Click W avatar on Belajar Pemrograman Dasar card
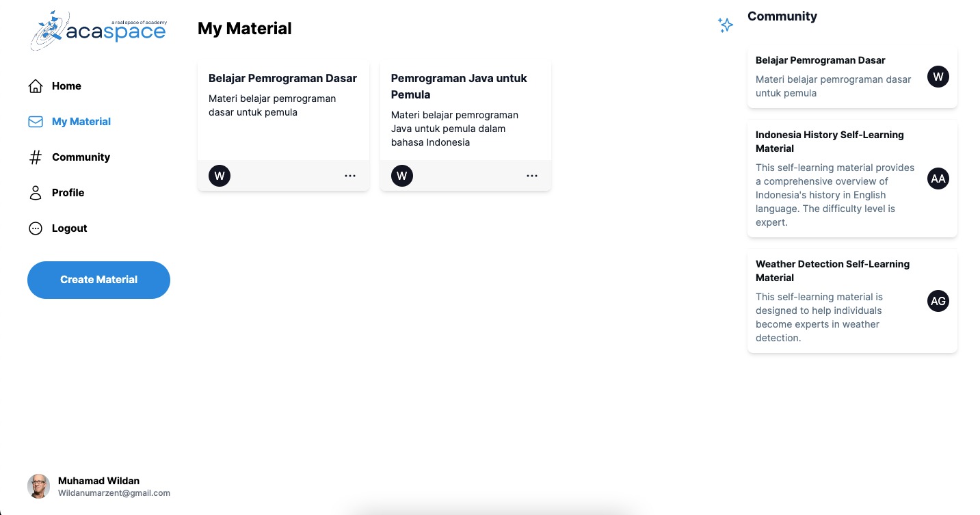980x515 pixels. (220, 176)
